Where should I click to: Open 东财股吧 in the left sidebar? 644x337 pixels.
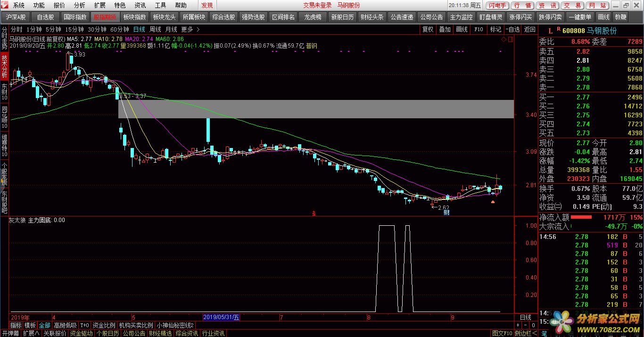[4, 203]
